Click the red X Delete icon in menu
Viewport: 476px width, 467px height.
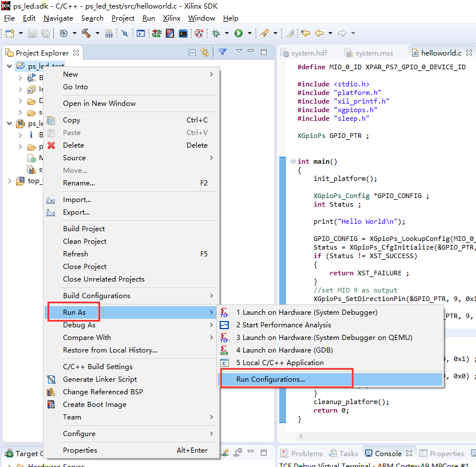tap(51, 145)
